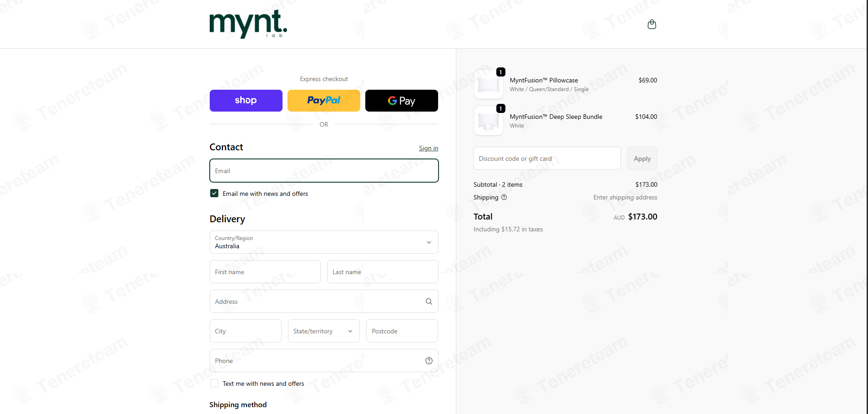Select the Last name field
Viewport: 868px width, 414px height.
[x=383, y=272]
